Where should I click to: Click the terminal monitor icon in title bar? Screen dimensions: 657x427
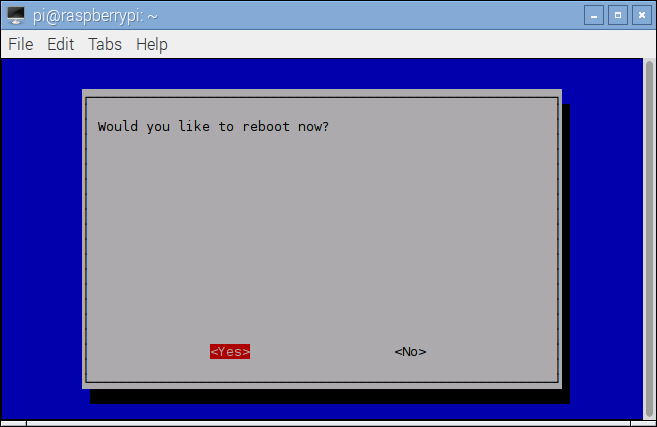click(x=16, y=16)
